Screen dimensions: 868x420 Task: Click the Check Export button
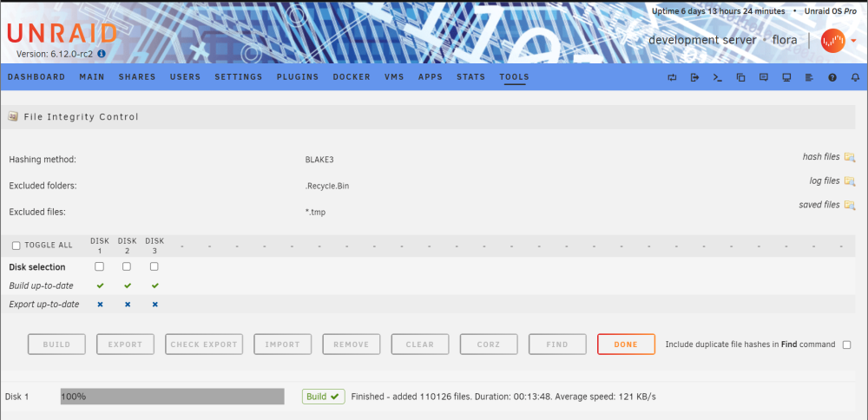[204, 345]
